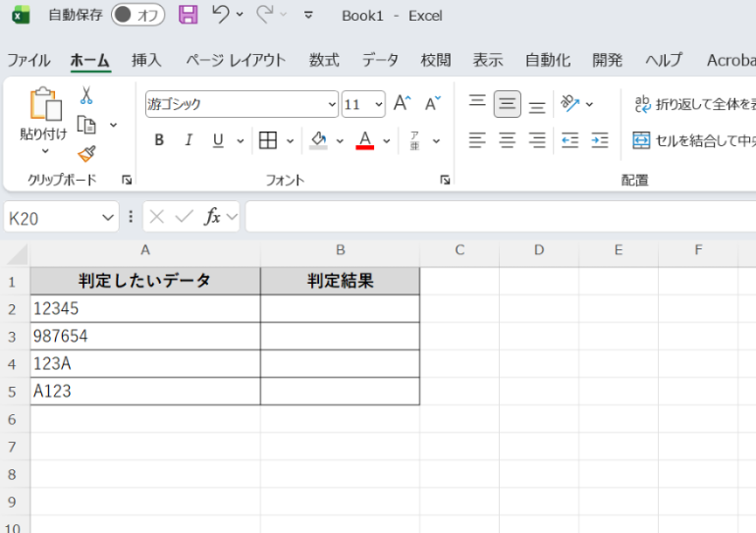The image size is (756, 533).
Task: Click the confirm checkmark in the formula bar
Action: point(185,217)
